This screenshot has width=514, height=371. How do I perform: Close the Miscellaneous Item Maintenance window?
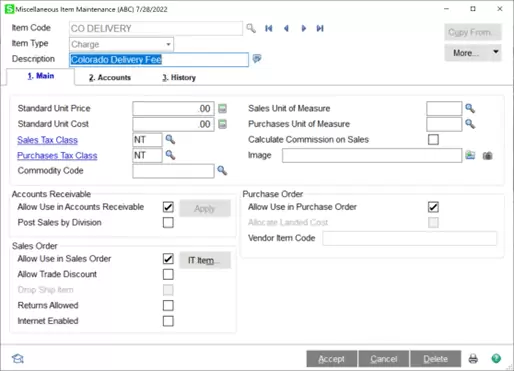click(500, 9)
